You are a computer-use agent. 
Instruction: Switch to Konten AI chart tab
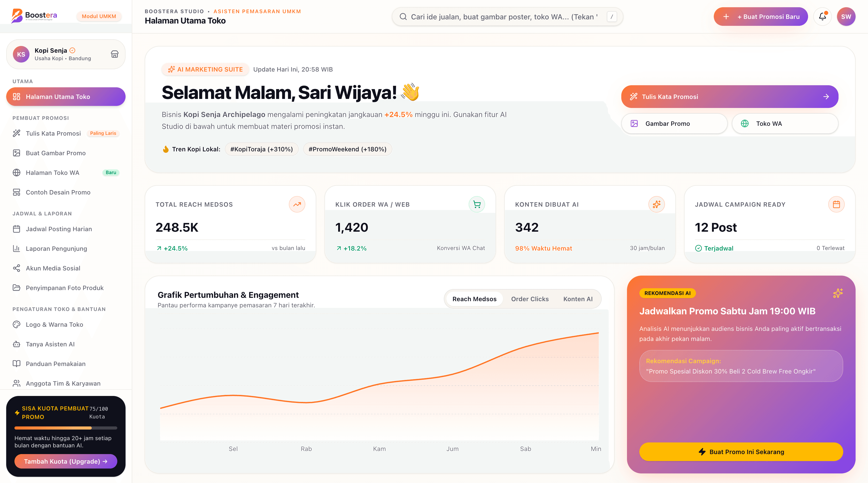[x=578, y=299]
